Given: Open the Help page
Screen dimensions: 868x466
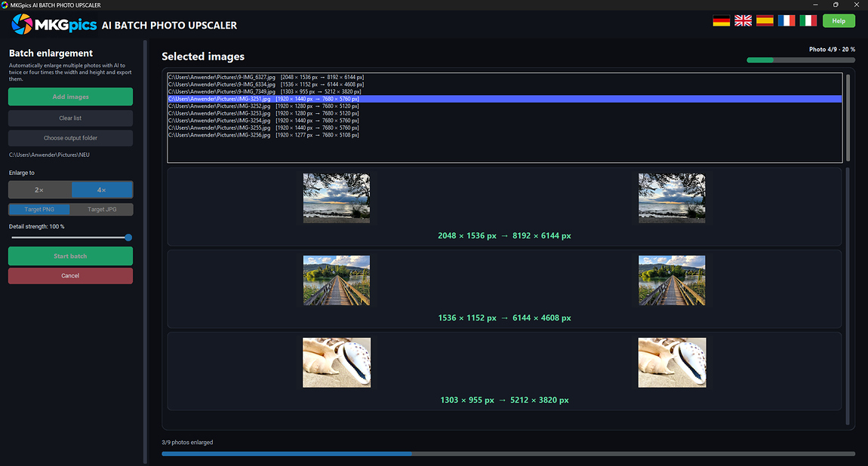Looking at the screenshot, I should pyautogui.click(x=839, y=21).
